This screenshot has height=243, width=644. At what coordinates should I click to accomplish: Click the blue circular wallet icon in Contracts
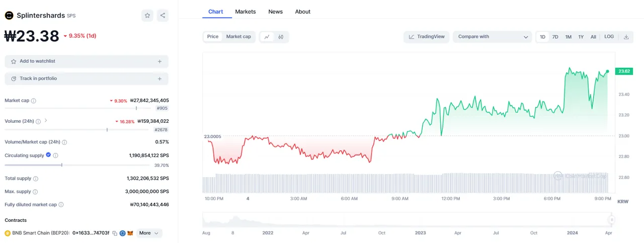coord(122,233)
